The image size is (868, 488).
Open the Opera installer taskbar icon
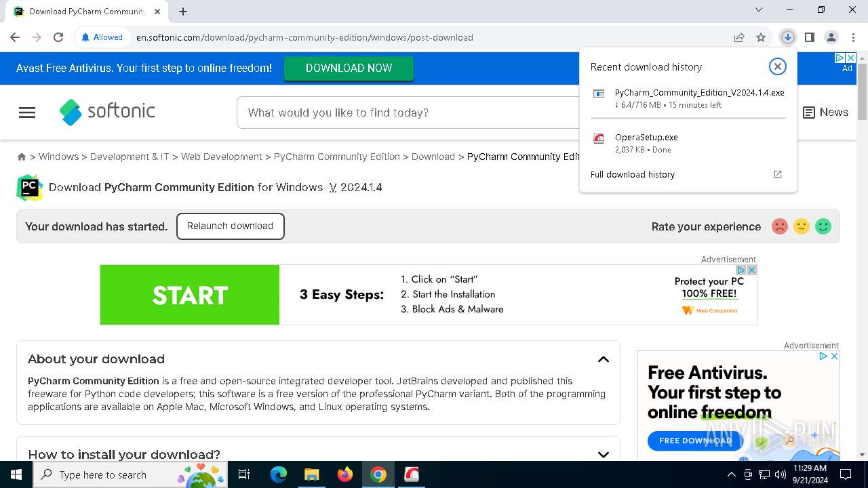point(412,474)
